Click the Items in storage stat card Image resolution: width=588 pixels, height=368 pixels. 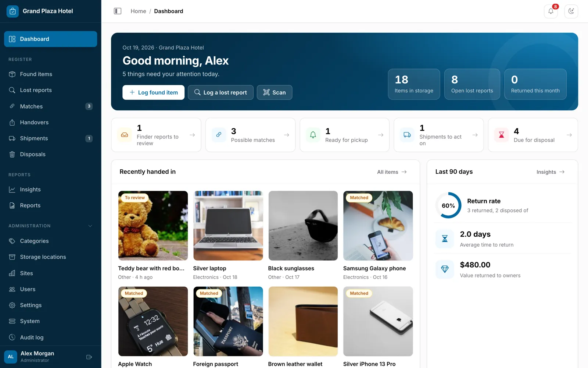click(414, 84)
